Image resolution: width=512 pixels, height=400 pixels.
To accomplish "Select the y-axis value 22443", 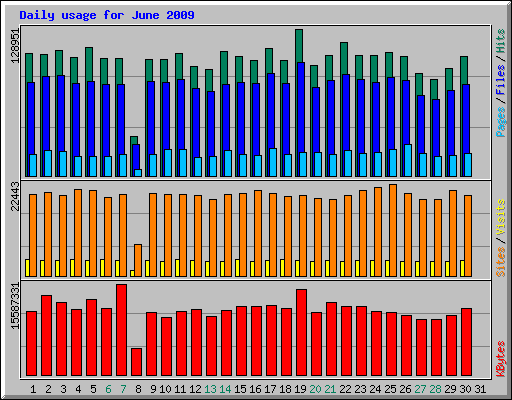I will (15, 197).
